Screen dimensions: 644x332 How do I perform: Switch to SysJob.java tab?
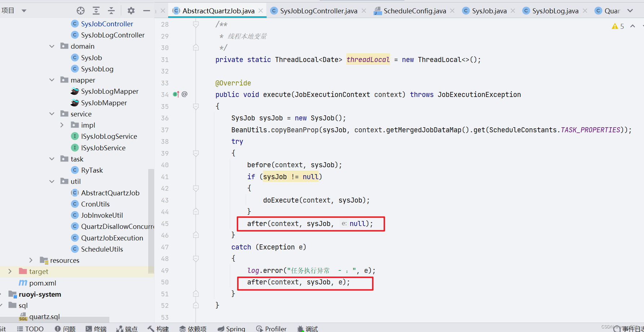pyautogui.click(x=489, y=11)
